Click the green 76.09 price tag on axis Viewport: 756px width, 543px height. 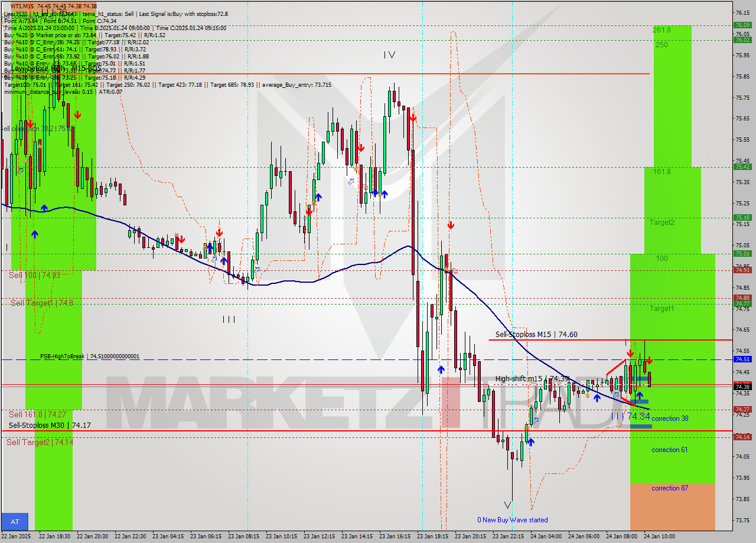click(742, 25)
